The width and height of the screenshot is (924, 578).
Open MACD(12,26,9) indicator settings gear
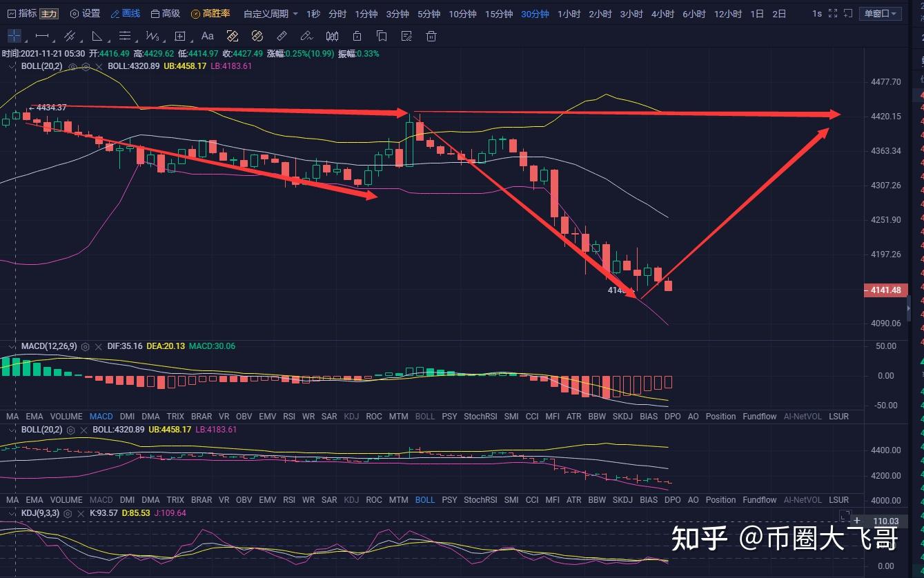(x=85, y=346)
